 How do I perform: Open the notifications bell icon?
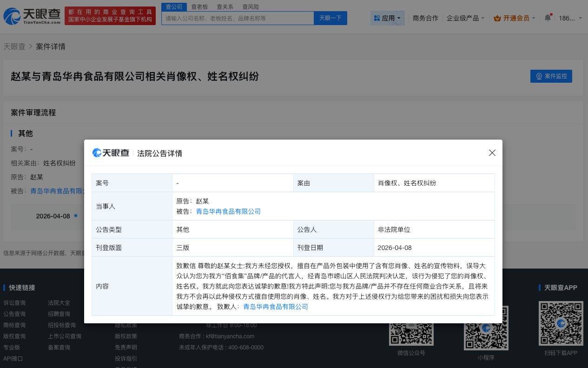(547, 18)
